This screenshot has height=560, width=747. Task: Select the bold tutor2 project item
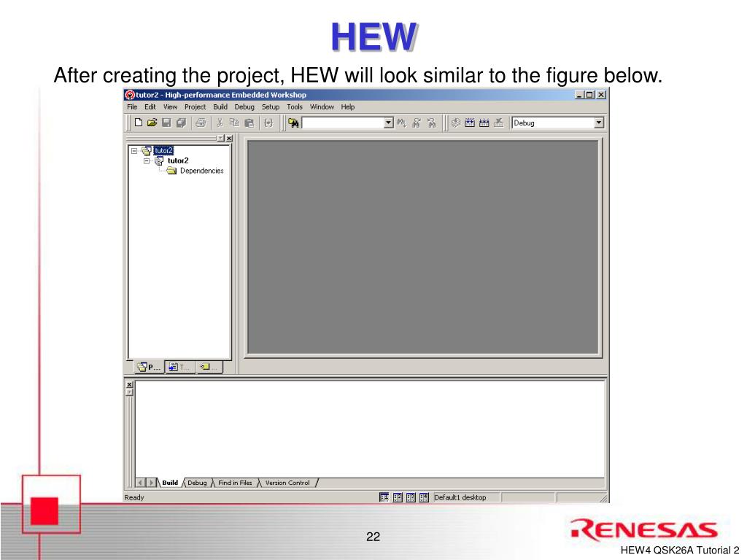click(x=178, y=160)
